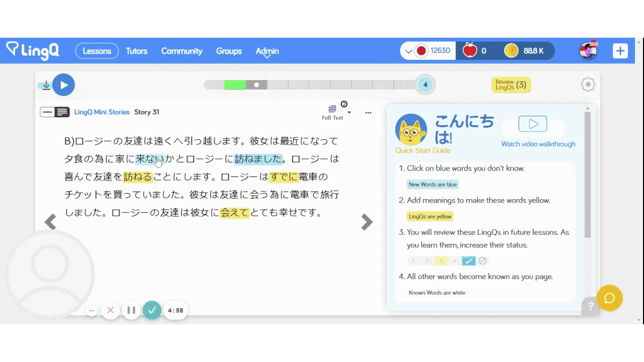Screen dimensions: 644x362
Task: Open lesson settings gear icon
Action: [x=588, y=84]
